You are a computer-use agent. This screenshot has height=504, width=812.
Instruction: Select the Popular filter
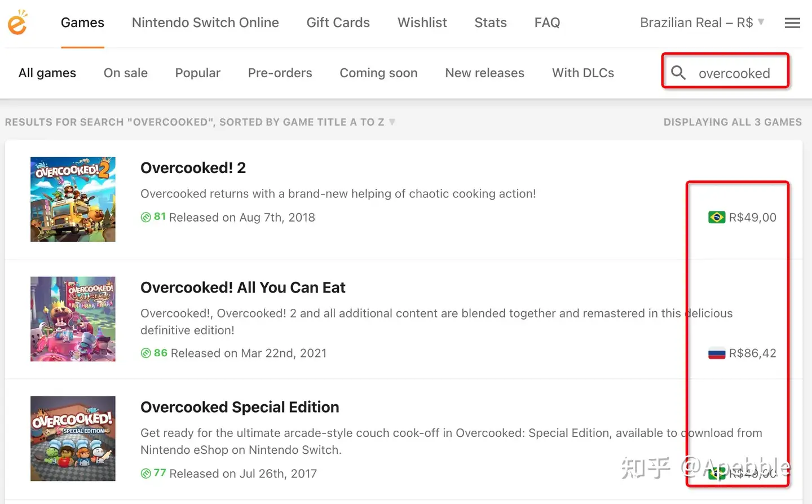(198, 73)
